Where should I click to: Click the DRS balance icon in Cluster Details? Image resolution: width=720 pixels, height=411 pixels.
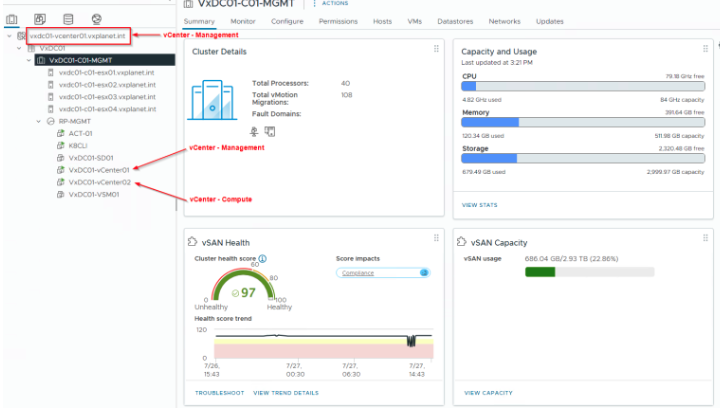[x=254, y=132]
